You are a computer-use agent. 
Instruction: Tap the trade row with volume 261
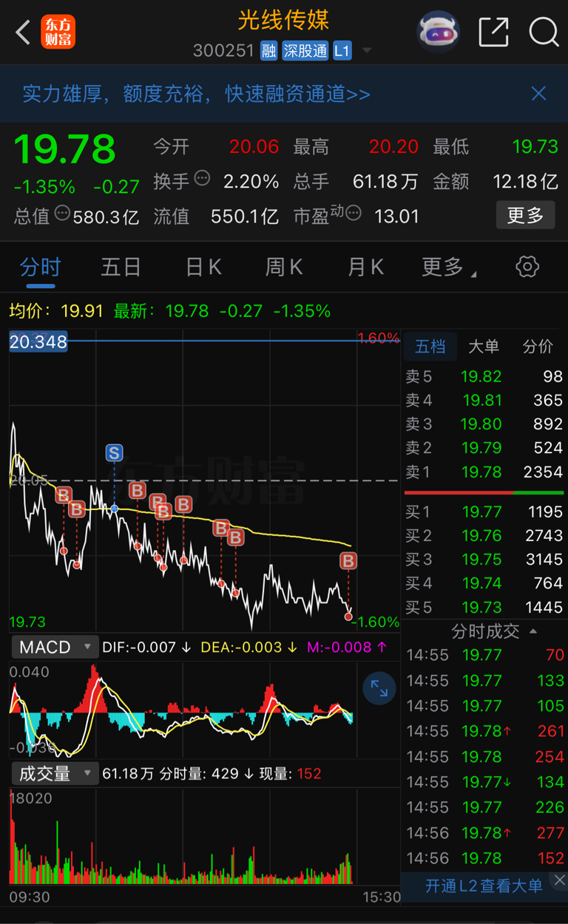(x=485, y=731)
